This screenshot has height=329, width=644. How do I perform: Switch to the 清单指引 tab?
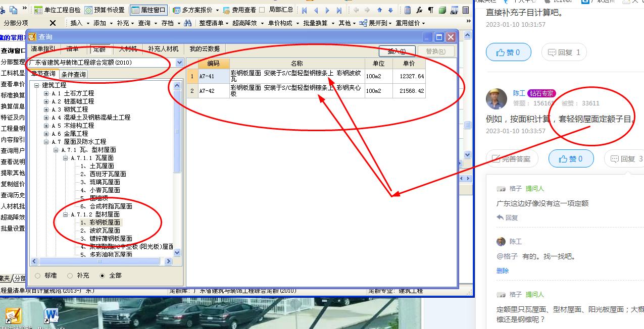pyautogui.click(x=43, y=49)
